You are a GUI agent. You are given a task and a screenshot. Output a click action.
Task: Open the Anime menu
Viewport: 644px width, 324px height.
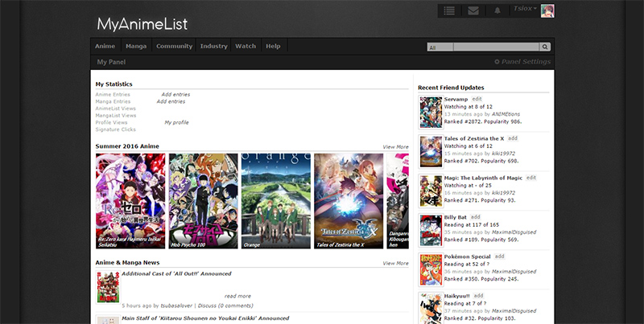pyautogui.click(x=105, y=47)
